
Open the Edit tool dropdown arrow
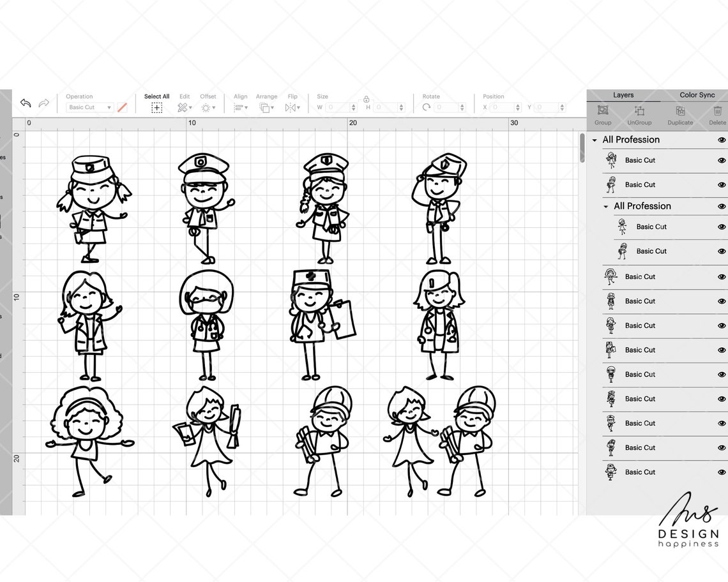[x=189, y=107]
